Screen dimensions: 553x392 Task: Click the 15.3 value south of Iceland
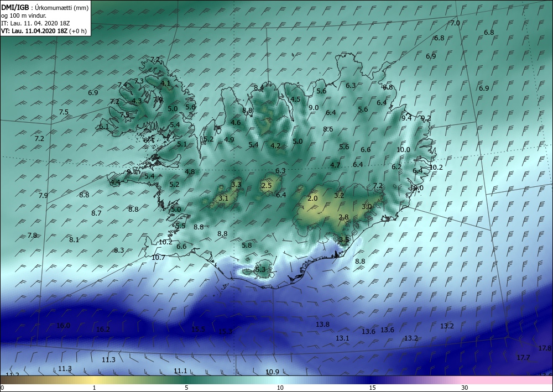(x=226, y=331)
